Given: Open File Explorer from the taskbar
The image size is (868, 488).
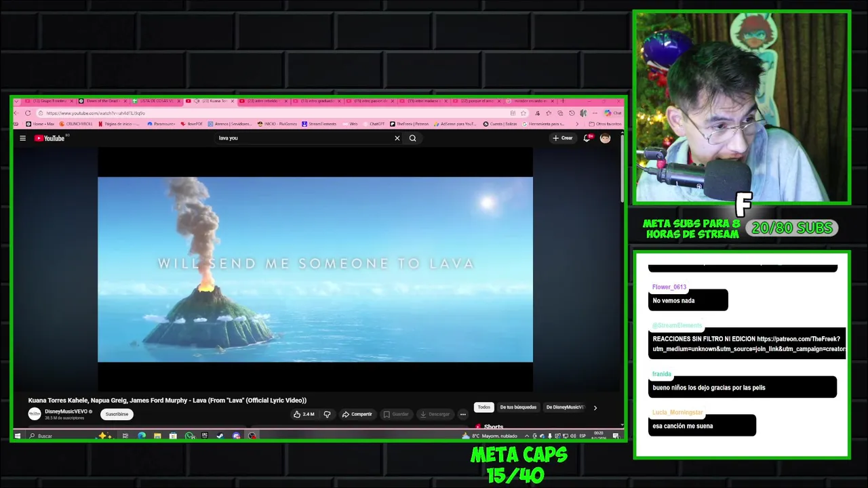Looking at the screenshot, I should (x=157, y=436).
